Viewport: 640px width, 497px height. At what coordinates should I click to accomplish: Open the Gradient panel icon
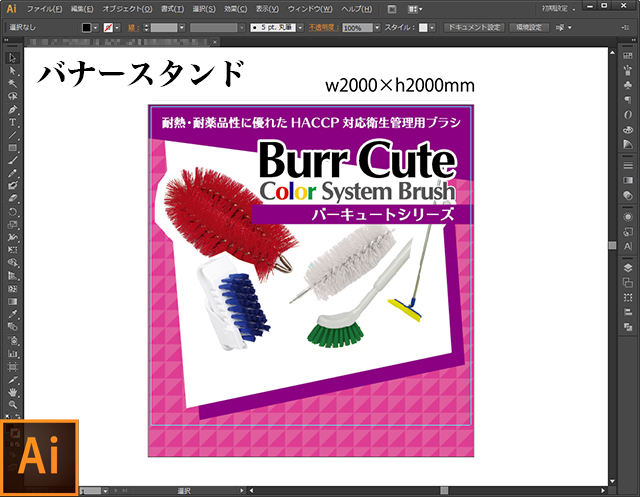click(628, 180)
